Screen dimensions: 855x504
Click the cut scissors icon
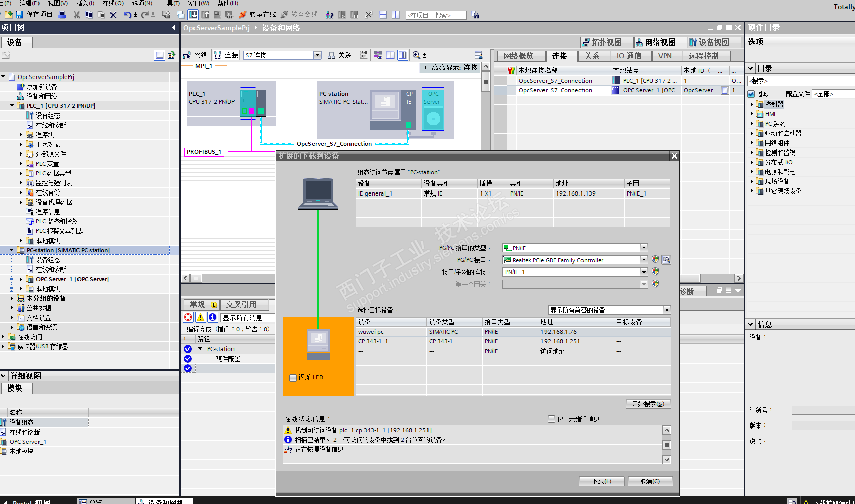pos(76,15)
